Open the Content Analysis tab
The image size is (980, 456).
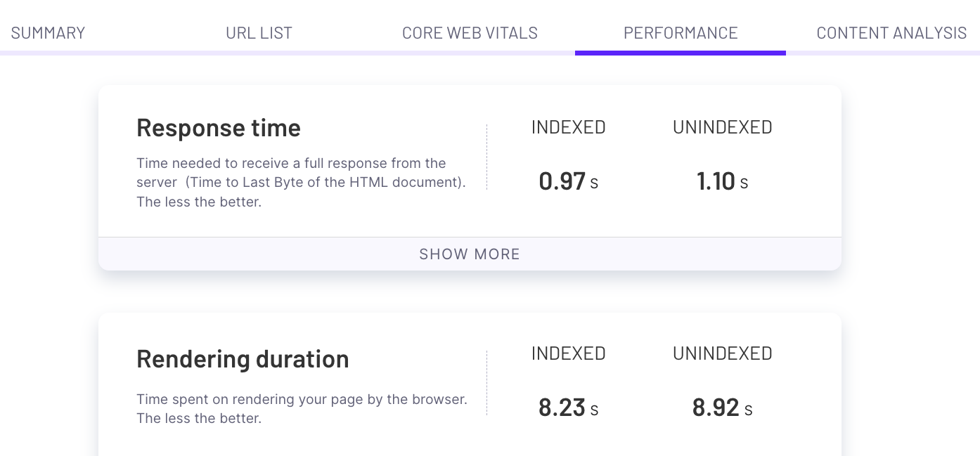891,33
